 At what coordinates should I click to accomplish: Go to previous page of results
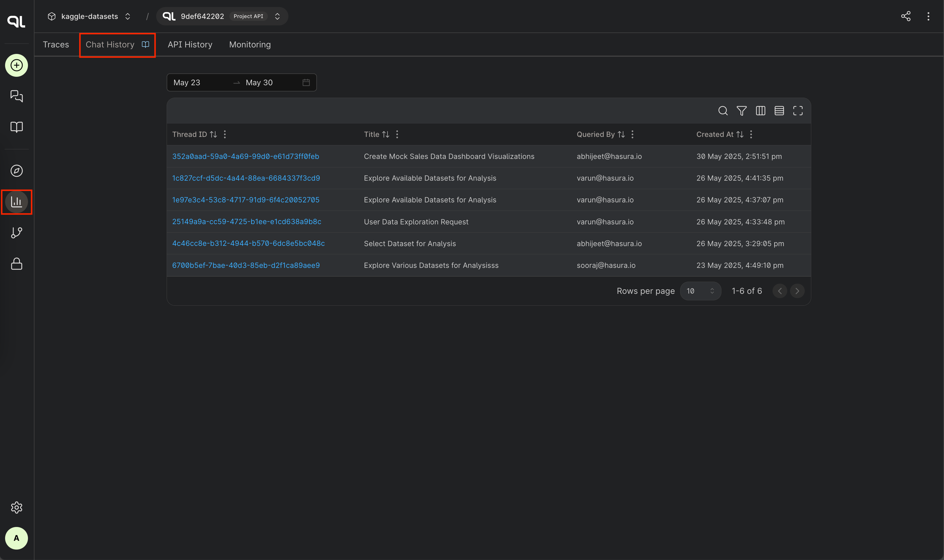coord(780,291)
